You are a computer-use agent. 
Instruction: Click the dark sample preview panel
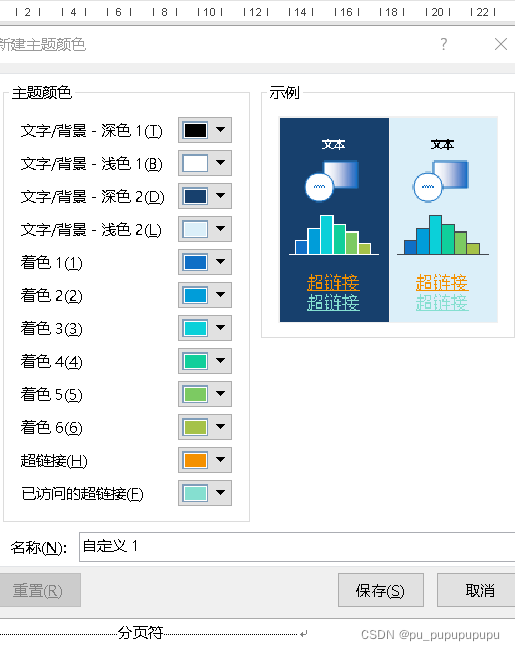pos(334,220)
